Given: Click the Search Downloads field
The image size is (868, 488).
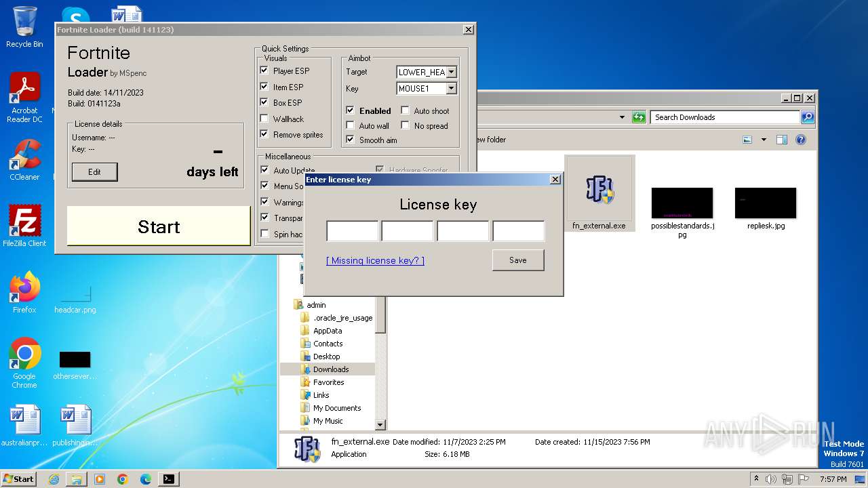Looking at the screenshot, I should 725,117.
